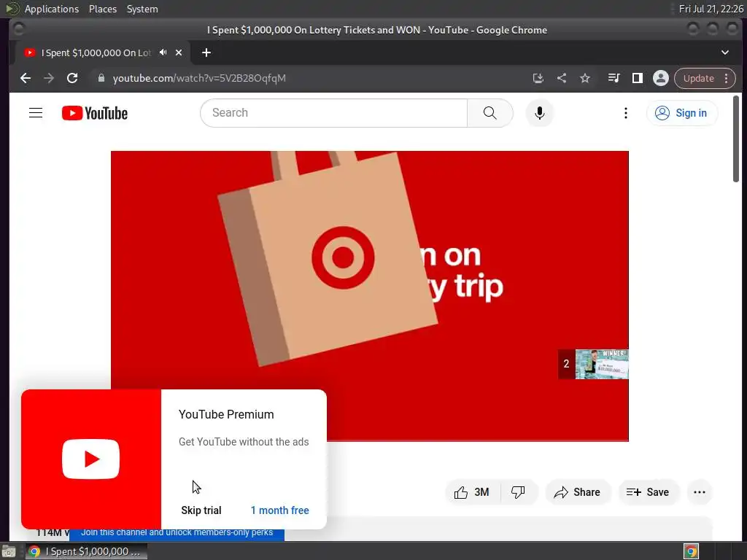The width and height of the screenshot is (747, 560).
Task: Share the video
Action: [578, 492]
